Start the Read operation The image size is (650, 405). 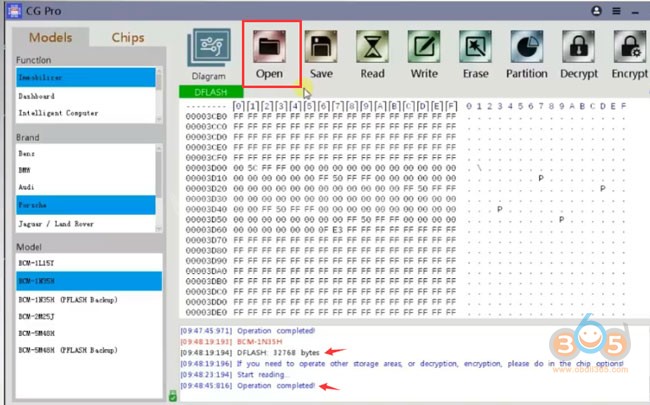pyautogui.click(x=372, y=46)
